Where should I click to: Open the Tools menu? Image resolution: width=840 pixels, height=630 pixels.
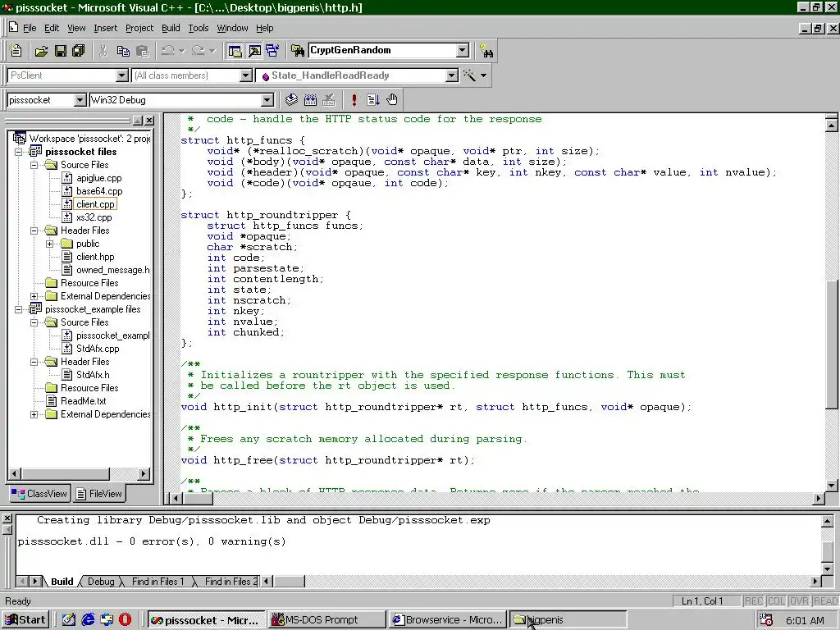(x=199, y=28)
